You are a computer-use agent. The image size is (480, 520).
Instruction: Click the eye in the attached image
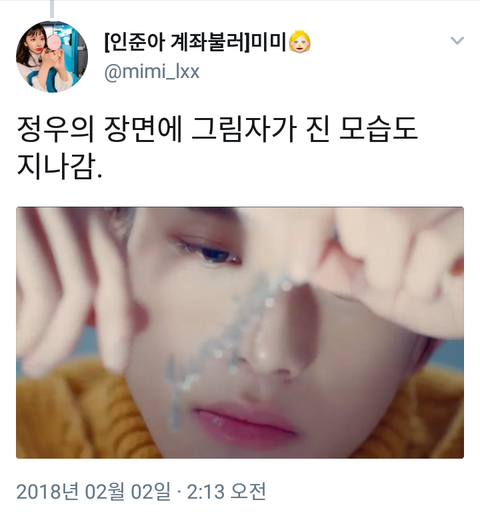pyautogui.click(x=208, y=252)
